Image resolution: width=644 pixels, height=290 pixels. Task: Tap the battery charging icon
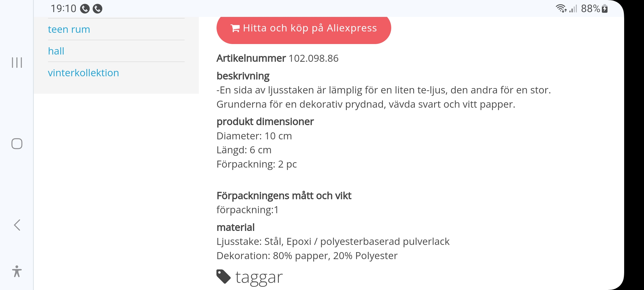point(605,9)
